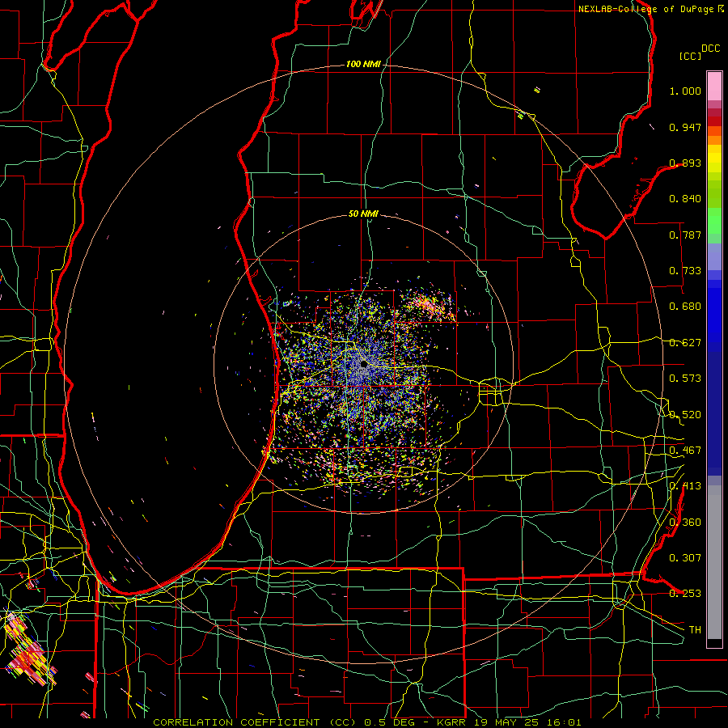Image resolution: width=728 pixels, height=728 pixels.
Task: Select the 0.307 scale value
Action: point(685,558)
